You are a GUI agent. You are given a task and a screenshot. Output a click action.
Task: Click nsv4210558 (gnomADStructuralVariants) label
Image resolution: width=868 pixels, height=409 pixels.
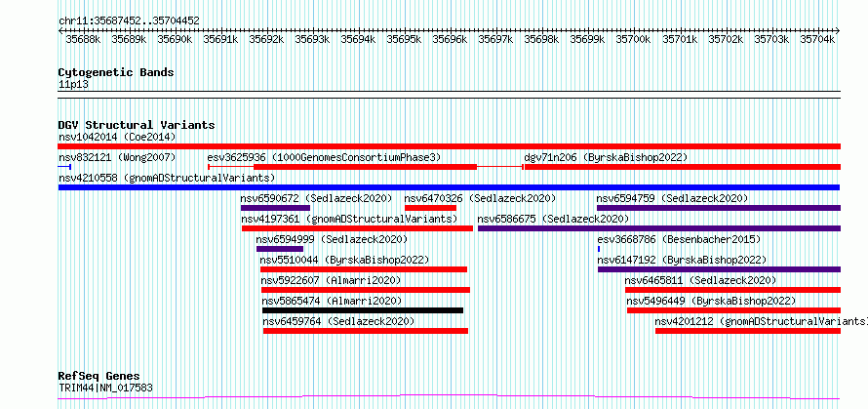(167, 178)
